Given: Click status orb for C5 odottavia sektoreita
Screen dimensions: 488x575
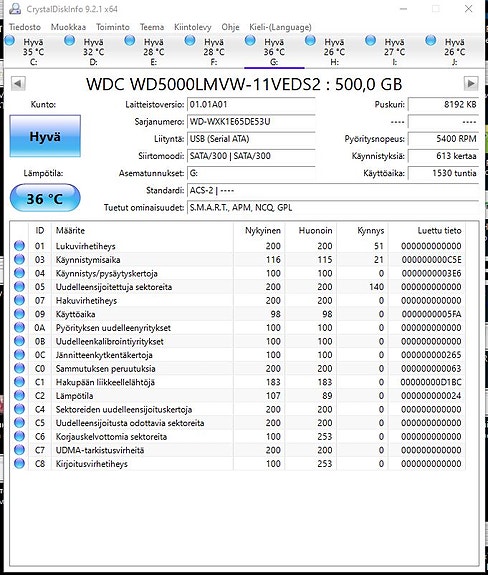Looking at the screenshot, I should 19,422.
